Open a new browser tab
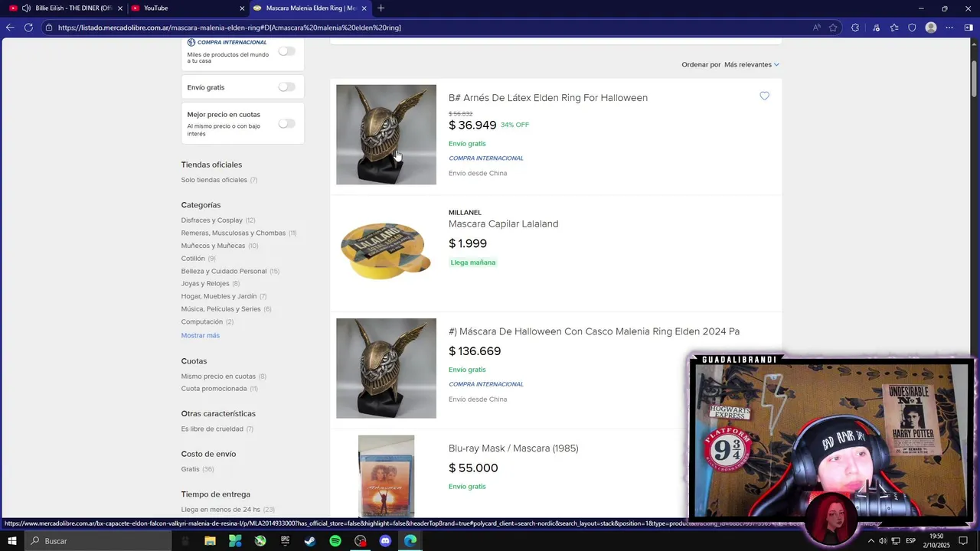 381,8
